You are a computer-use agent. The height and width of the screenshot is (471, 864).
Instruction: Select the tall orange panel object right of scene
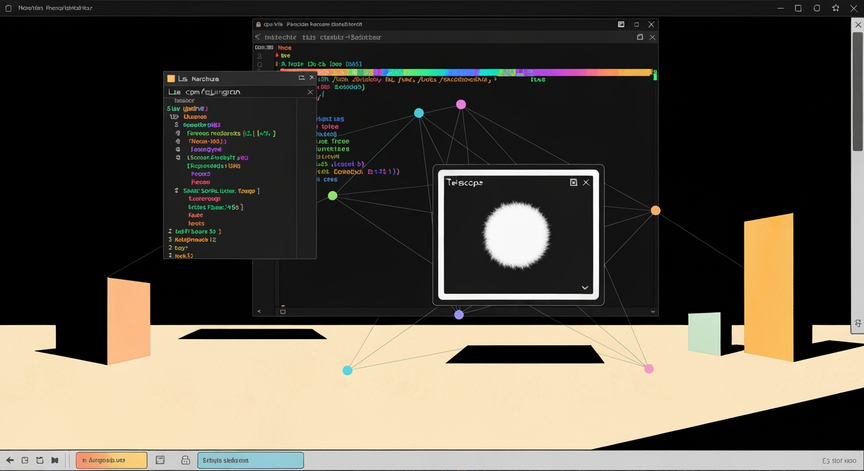(x=769, y=287)
